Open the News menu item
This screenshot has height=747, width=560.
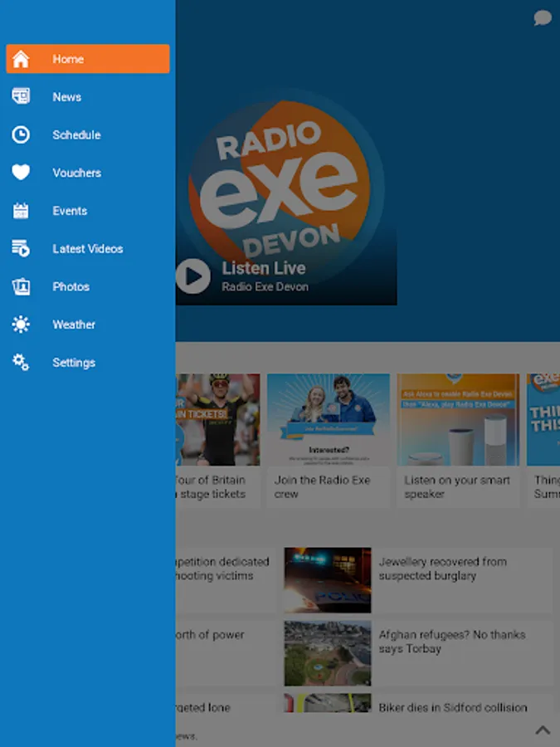88,97
